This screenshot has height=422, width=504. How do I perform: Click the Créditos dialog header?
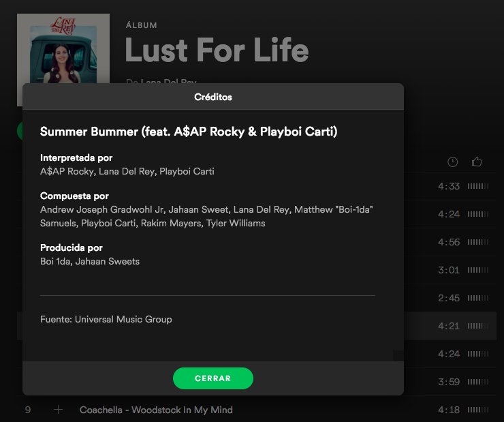pos(213,97)
